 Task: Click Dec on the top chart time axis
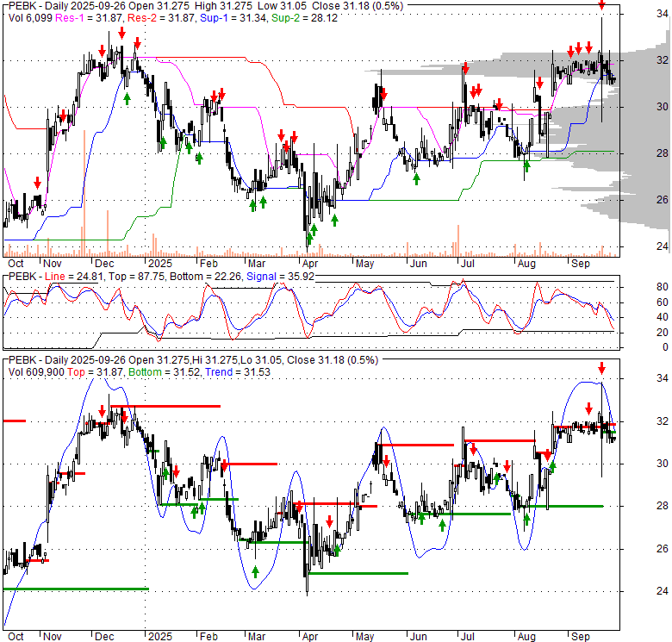104,264
